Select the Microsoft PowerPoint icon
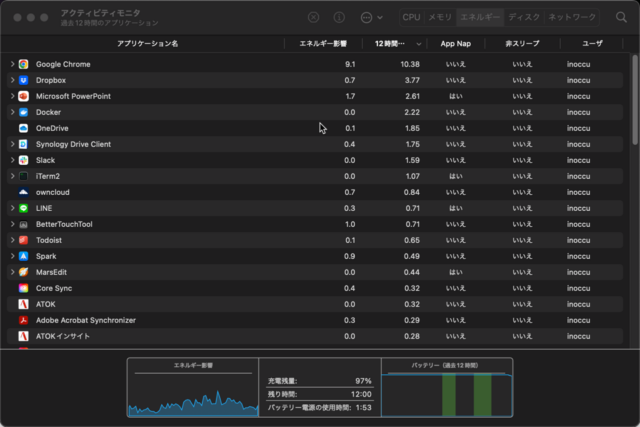This screenshot has width=640, height=427. 23,96
